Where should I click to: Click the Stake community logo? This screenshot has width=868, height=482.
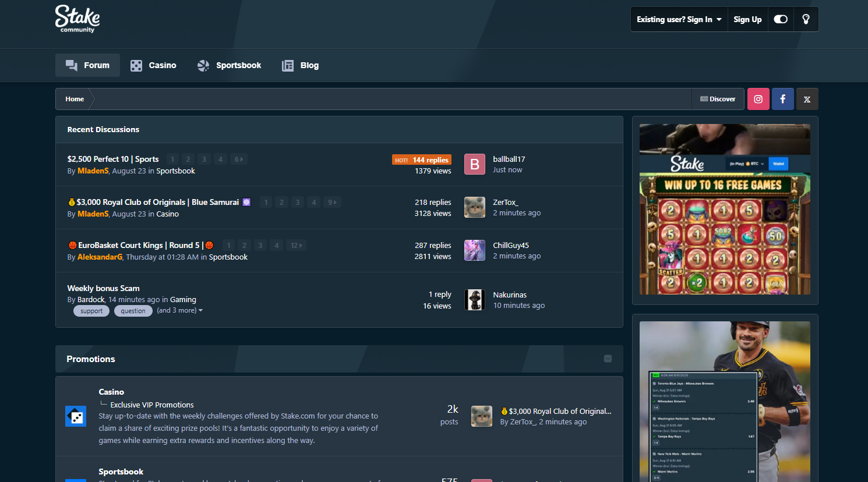tap(77, 19)
